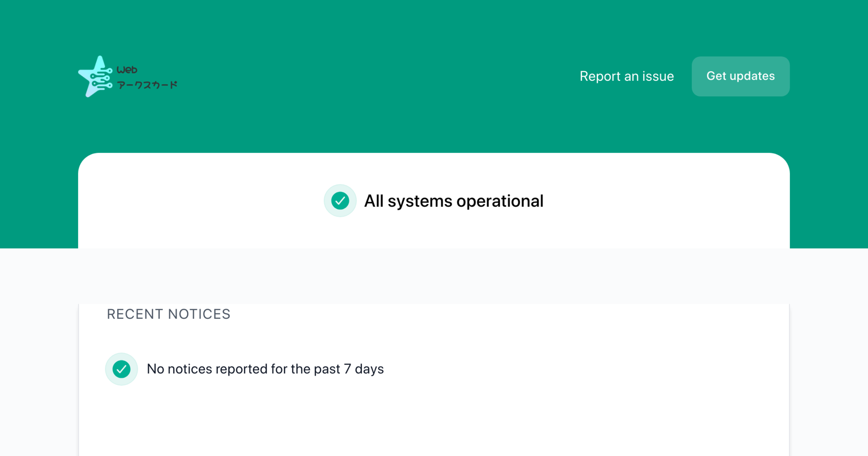Click the word issue in header link
The image size is (868, 456).
(658, 76)
